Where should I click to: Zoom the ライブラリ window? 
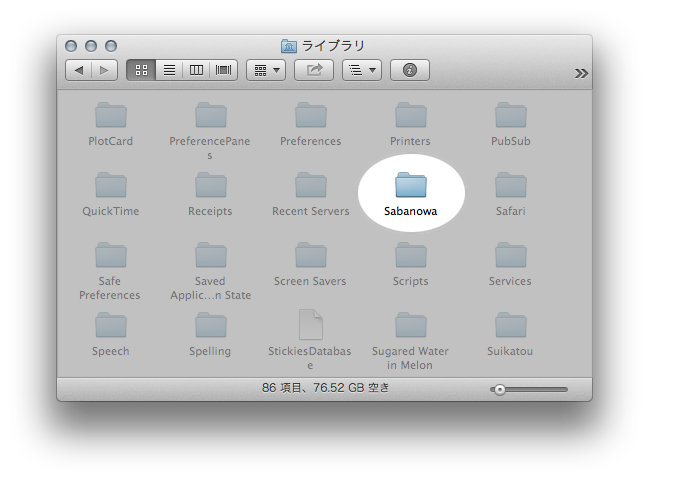coord(111,46)
